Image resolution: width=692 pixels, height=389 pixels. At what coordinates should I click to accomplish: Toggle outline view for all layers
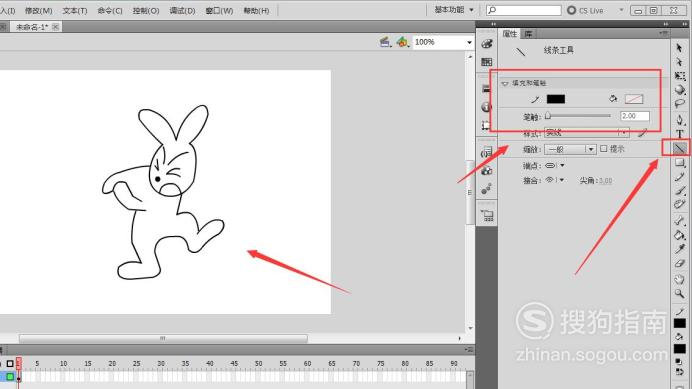coord(10,364)
